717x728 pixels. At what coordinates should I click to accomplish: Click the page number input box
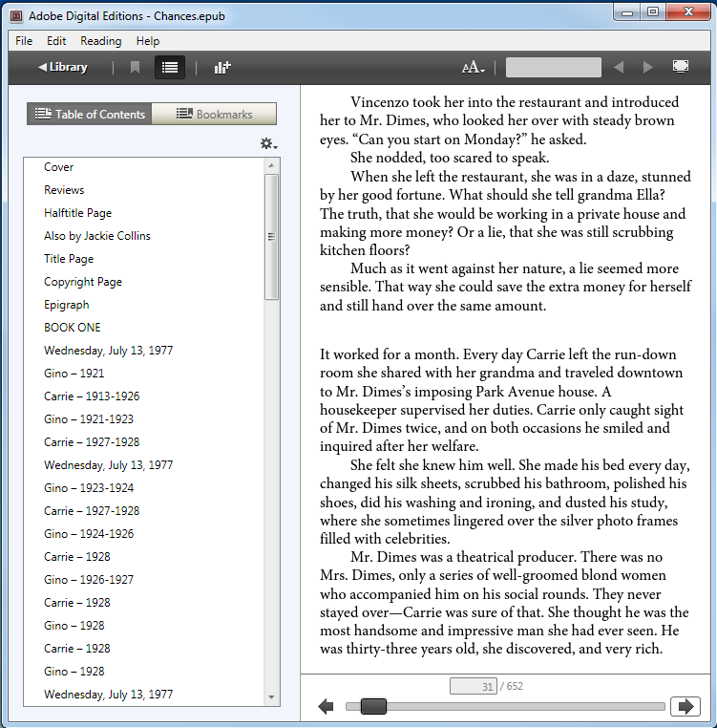473,686
